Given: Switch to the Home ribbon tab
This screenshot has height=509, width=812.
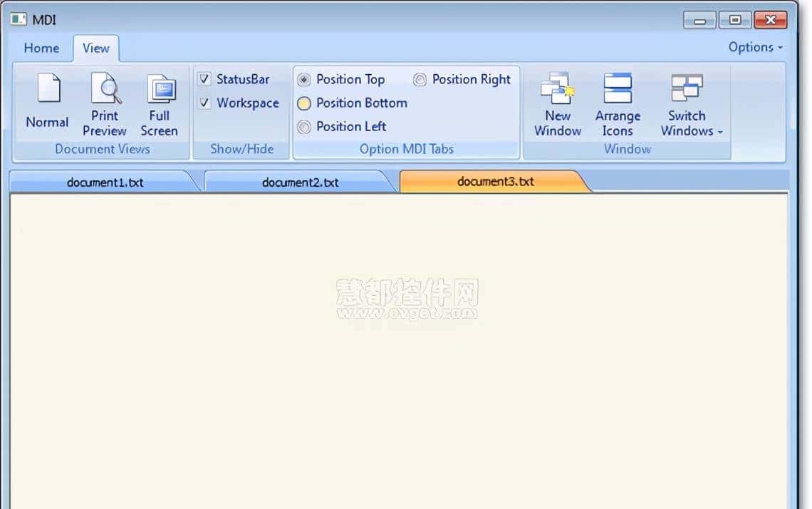Looking at the screenshot, I should [41, 48].
